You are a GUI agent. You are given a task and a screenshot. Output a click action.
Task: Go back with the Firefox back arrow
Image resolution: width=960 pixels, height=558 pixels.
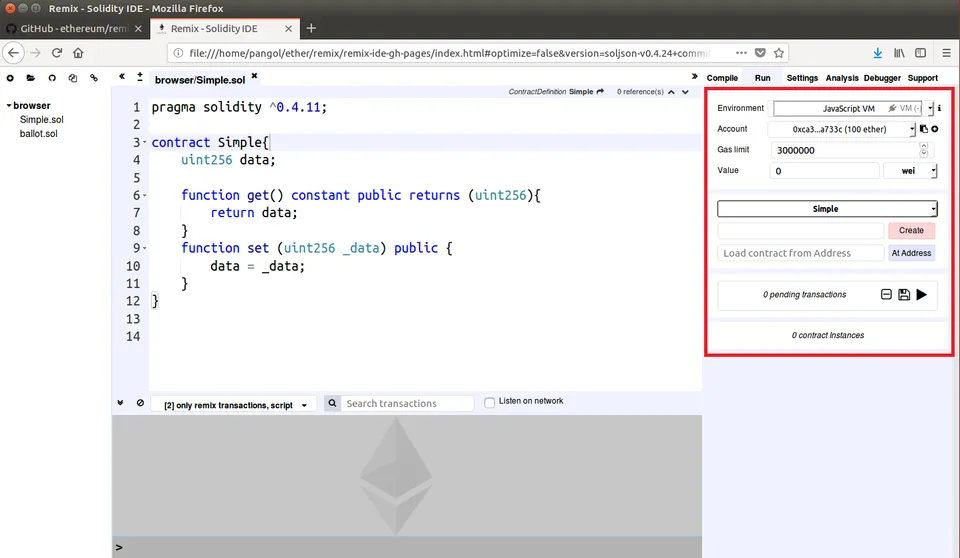13,53
